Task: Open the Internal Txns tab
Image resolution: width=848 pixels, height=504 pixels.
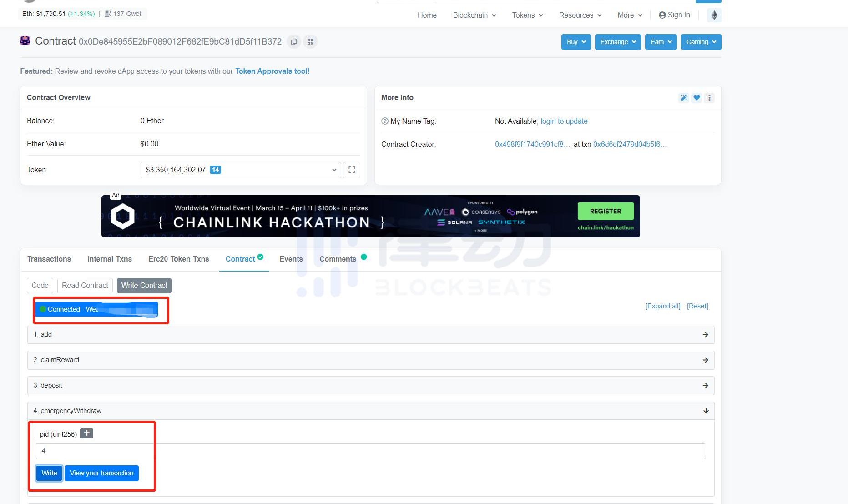Action: click(x=109, y=259)
